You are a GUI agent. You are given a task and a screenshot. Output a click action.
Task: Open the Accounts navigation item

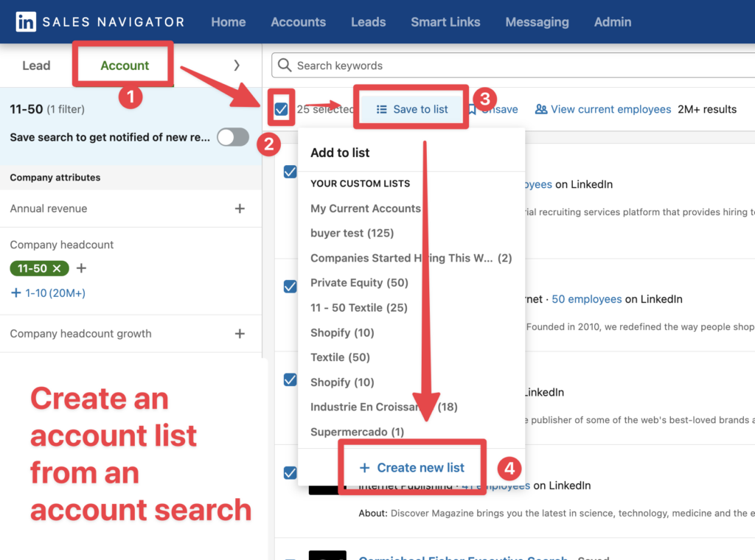point(298,22)
